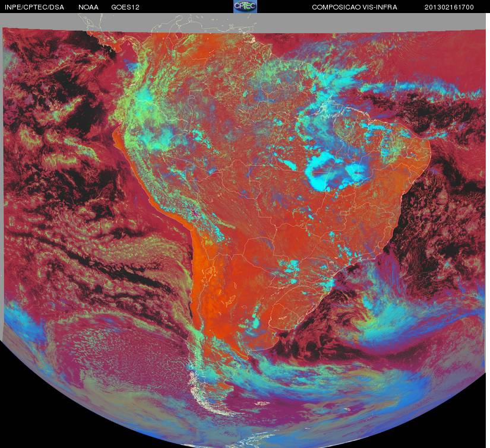Click the NOAA label
The width and height of the screenshot is (490, 448).
[x=88, y=7]
